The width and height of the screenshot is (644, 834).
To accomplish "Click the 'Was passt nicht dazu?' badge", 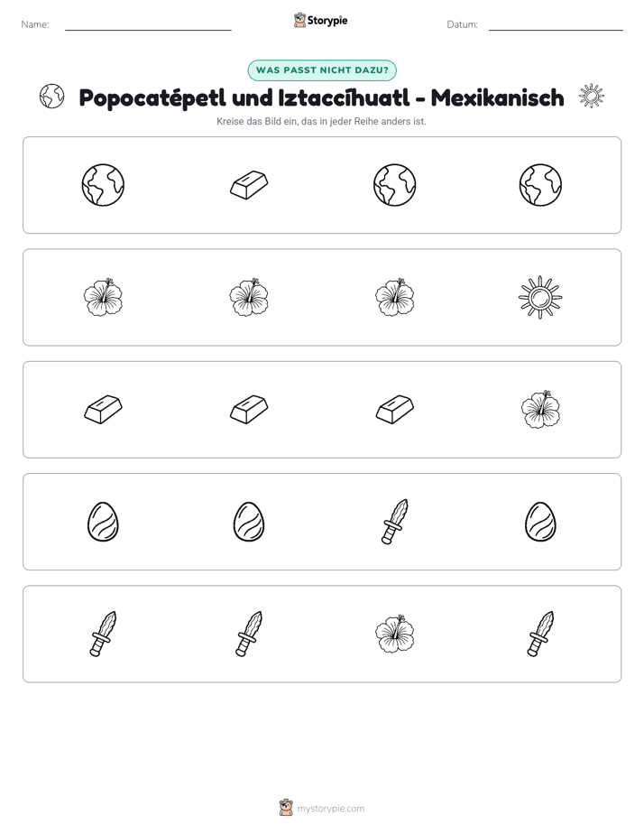I will (x=322, y=70).
